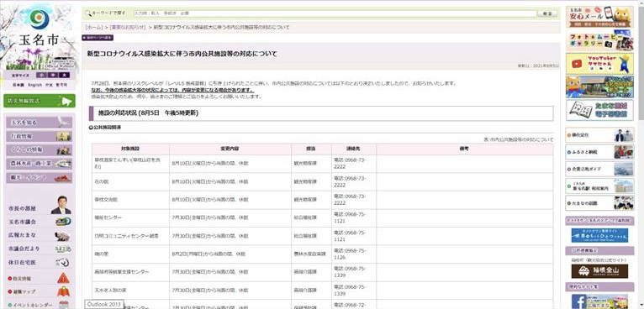Click the ホーム breadcrumb link
Screen dimensions: 644x309
click(x=93, y=27)
